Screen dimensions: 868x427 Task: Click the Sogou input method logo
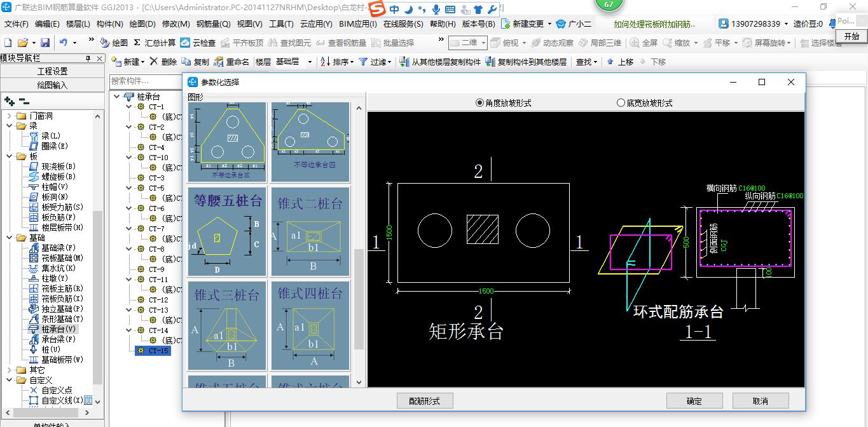[x=378, y=10]
